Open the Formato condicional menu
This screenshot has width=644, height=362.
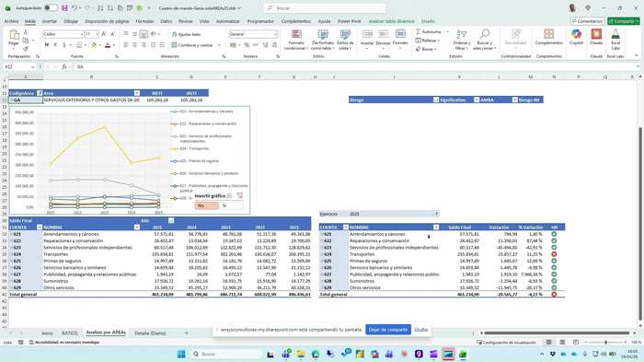296,40
